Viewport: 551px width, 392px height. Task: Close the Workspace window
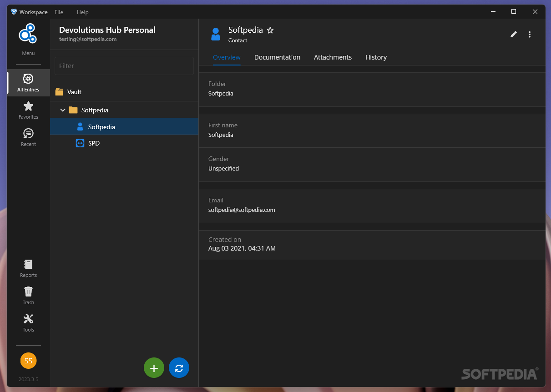(535, 12)
